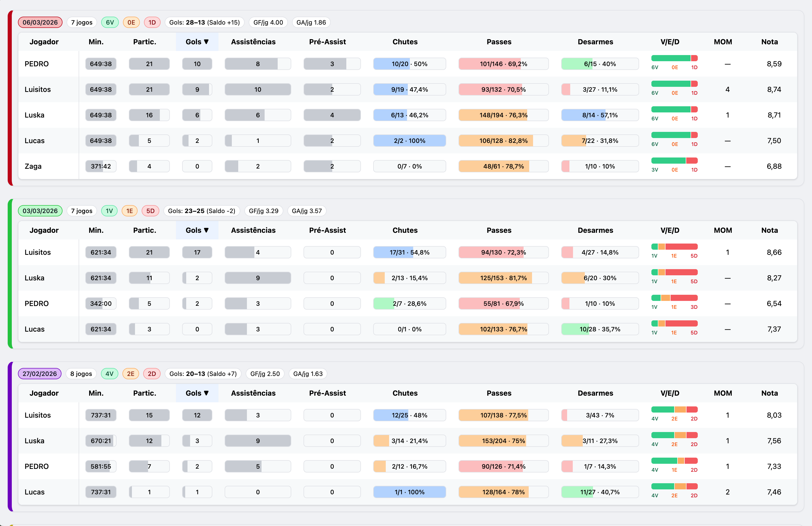The image size is (812, 526).
Task: Click the 03/03/2026 date badge
Action: tap(40, 211)
